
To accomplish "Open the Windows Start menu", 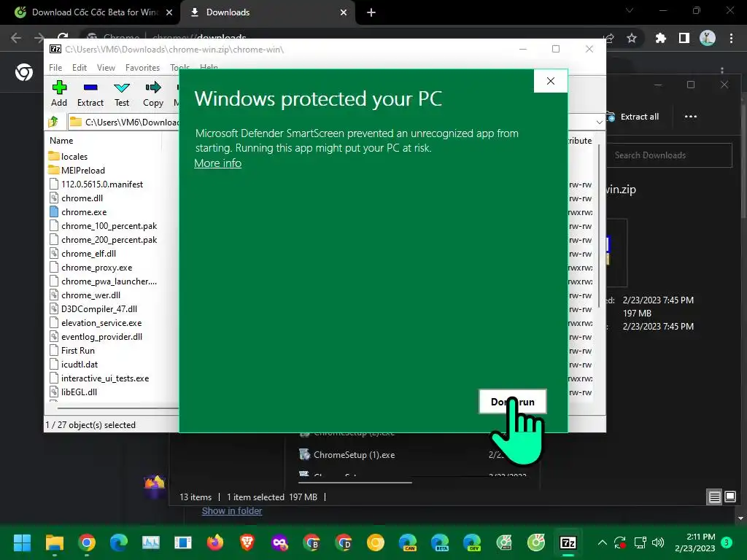I will pos(22,542).
